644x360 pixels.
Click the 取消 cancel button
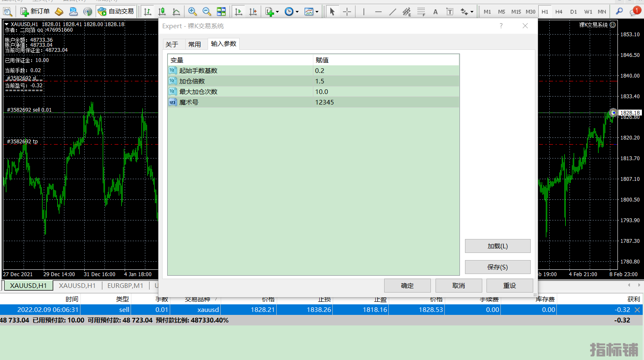[x=459, y=285]
